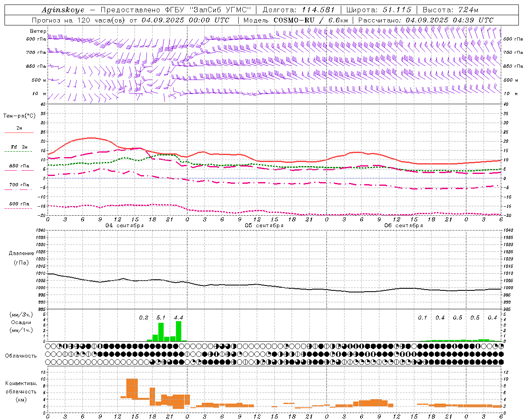Click the "Конвективн." convective cloud panel label
This screenshot has width=525, height=420.
point(21,383)
